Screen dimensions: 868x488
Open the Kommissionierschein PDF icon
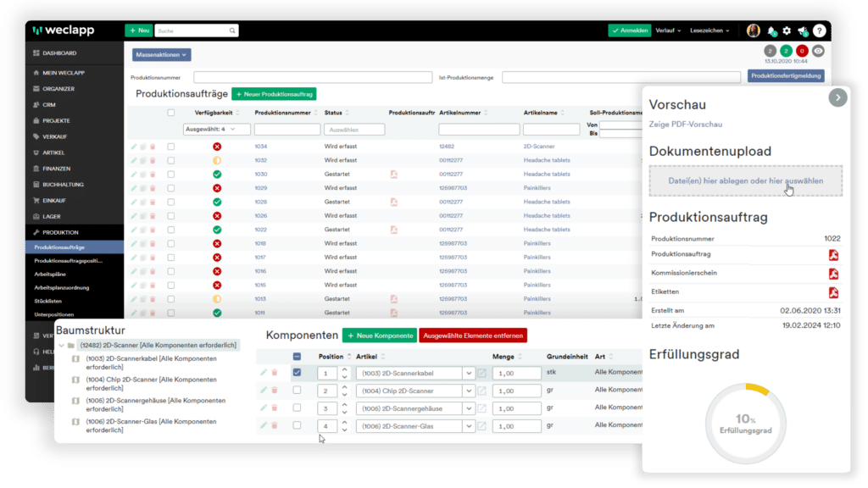tap(833, 274)
